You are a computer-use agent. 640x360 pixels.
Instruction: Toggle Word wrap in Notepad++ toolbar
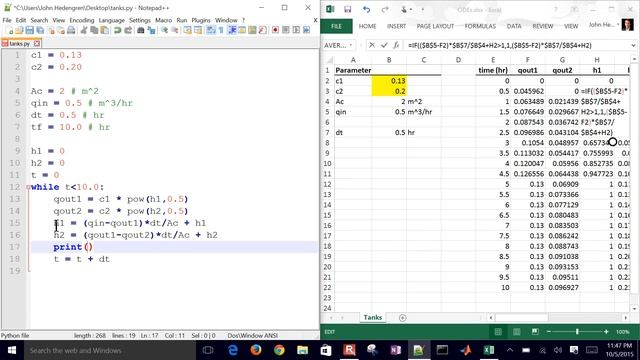click(x=211, y=30)
